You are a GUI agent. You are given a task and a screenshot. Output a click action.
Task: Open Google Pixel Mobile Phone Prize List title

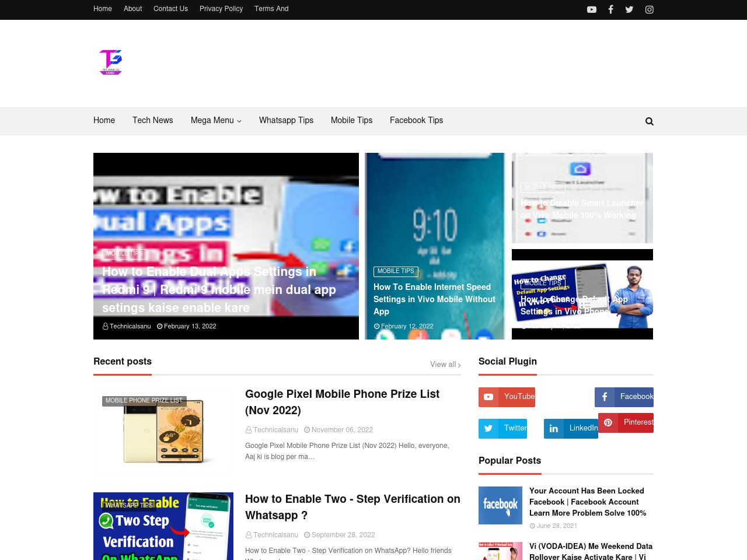pyautogui.click(x=342, y=402)
